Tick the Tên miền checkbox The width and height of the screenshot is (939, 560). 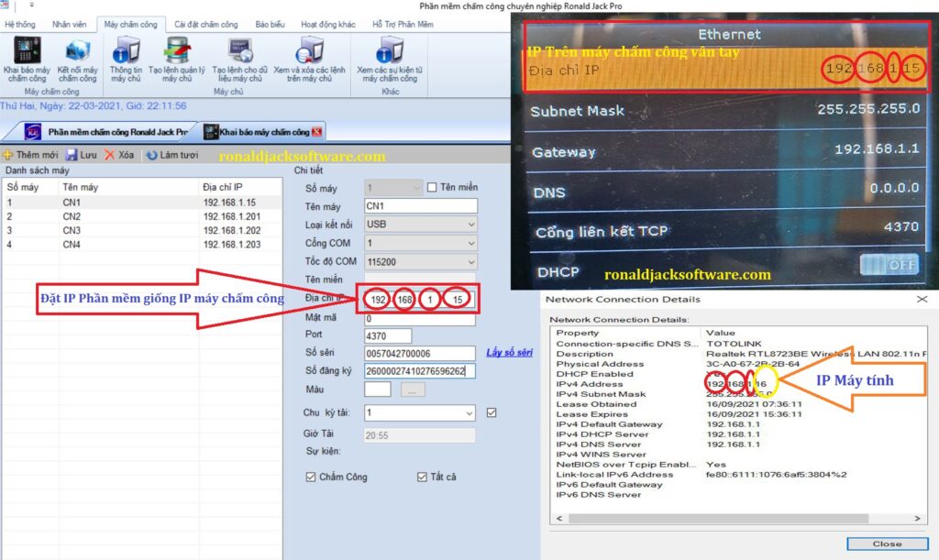pyautogui.click(x=433, y=188)
